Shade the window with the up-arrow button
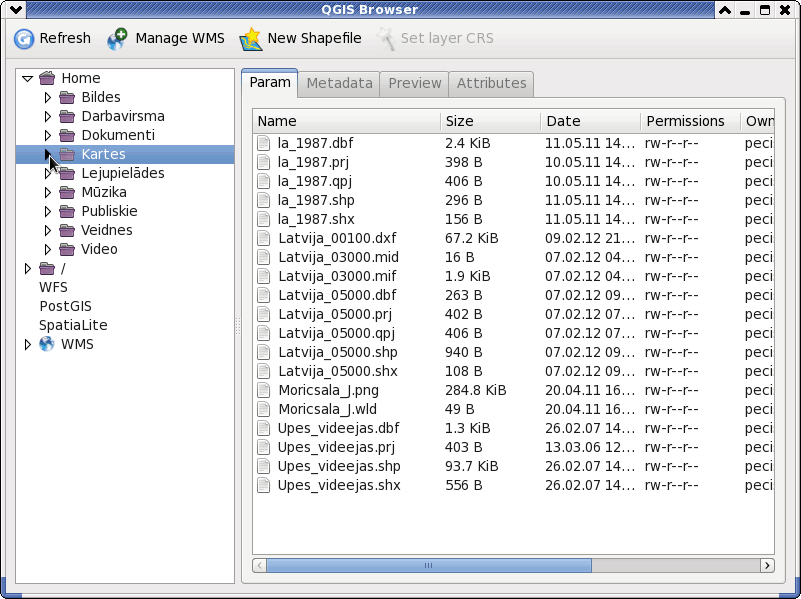Image resolution: width=801 pixels, height=599 pixels. (725, 10)
